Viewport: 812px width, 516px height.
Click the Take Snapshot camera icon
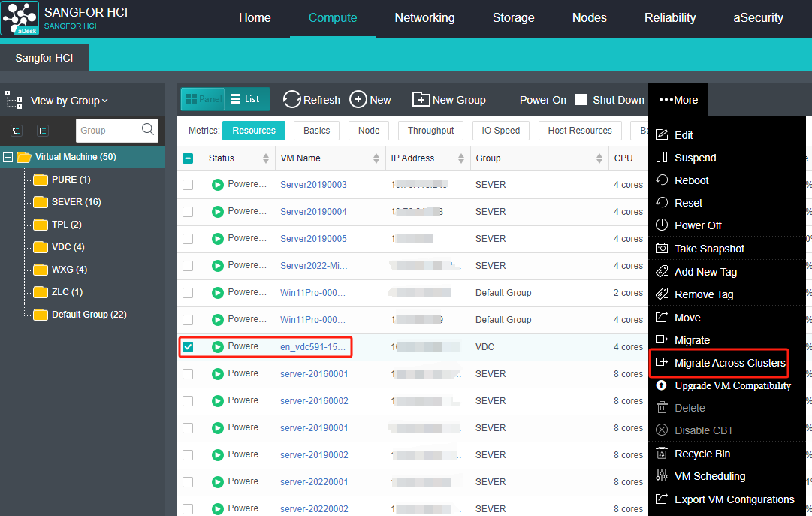tap(662, 249)
